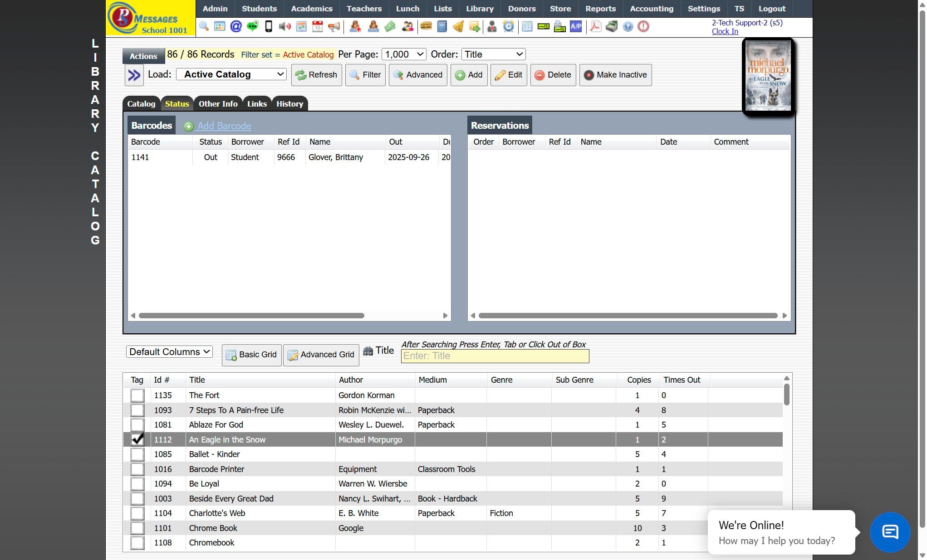The image size is (927, 560).
Task: Click the alarm clock icon
Action: [509, 27]
